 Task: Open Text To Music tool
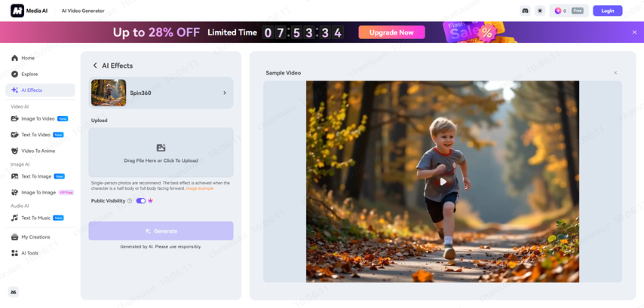[x=35, y=218]
